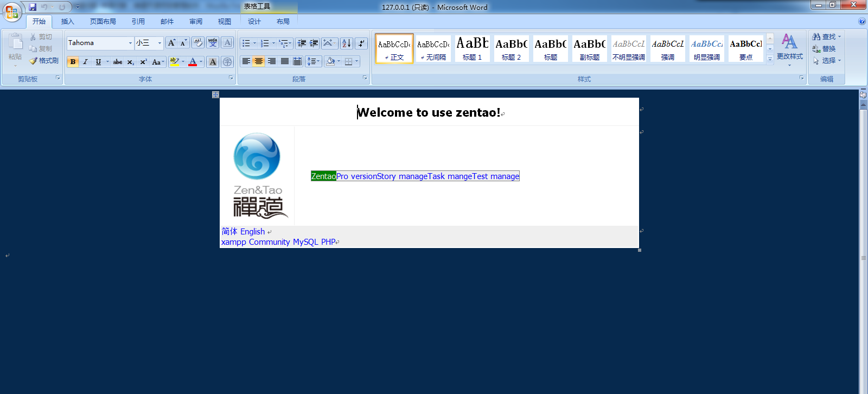Apply red font color

193,62
